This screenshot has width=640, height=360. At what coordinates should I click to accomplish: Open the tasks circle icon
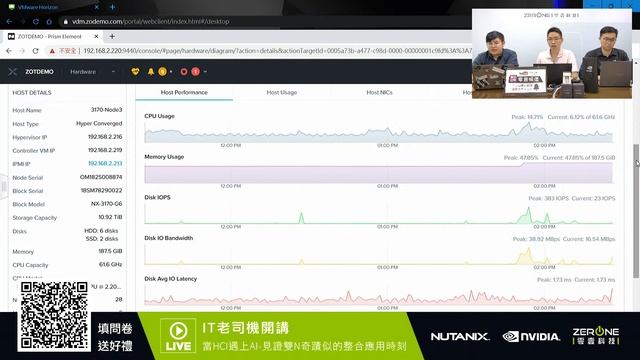tap(184, 71)
